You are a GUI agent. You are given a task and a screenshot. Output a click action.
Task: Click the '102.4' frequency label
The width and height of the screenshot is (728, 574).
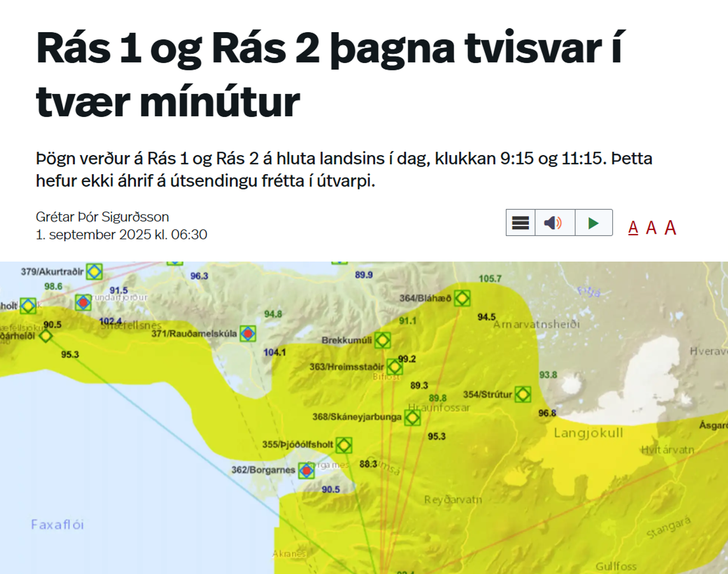[x=110, y=321]
